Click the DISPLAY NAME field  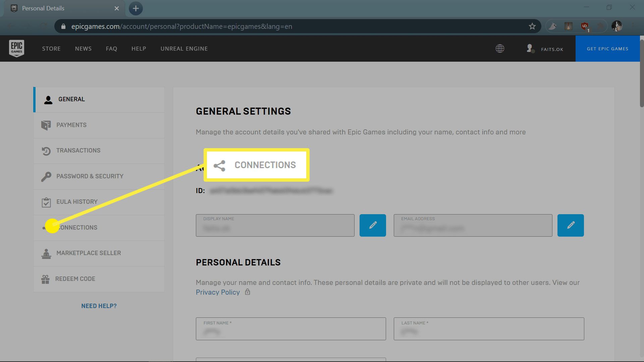pyautogui.click(x=275, y=226)
